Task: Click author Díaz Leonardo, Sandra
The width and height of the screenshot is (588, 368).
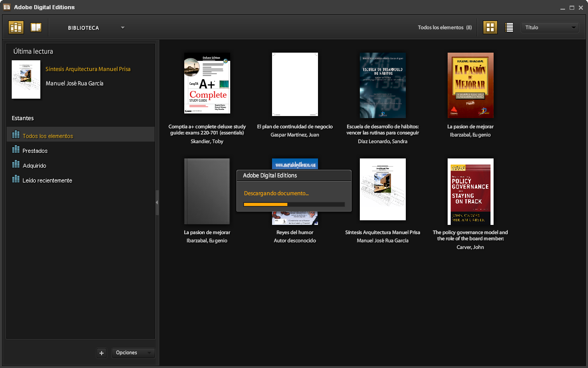Action: point(382,142)
